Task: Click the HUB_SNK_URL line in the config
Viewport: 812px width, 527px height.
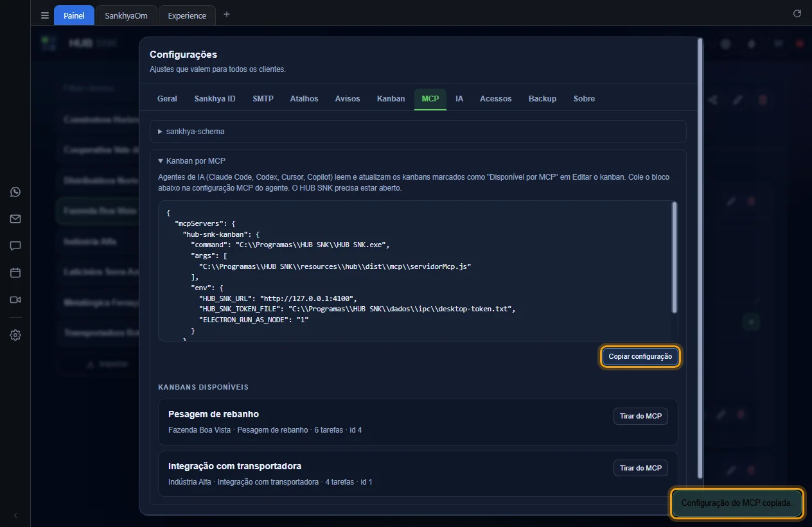Action: point(278,298)
